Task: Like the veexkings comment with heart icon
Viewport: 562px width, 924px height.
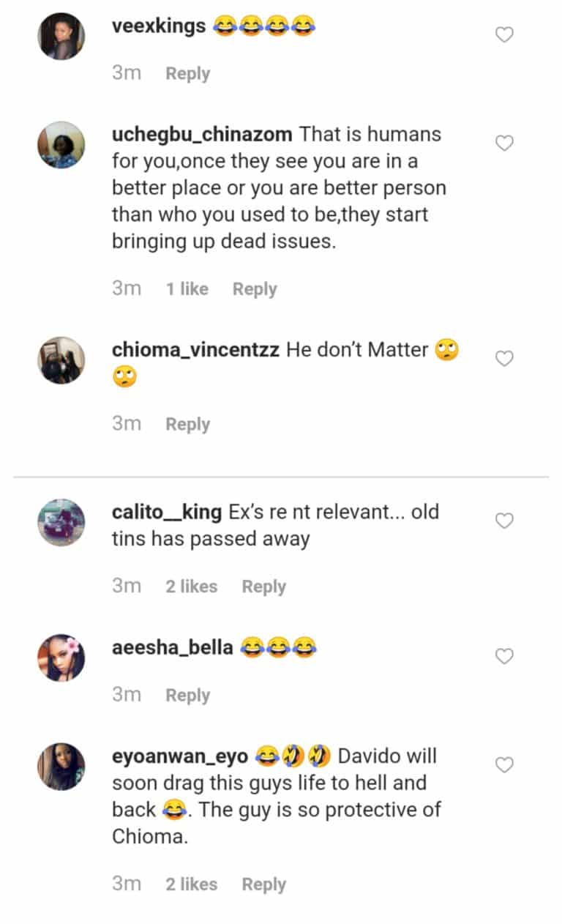Action: (x=505, y=34)
